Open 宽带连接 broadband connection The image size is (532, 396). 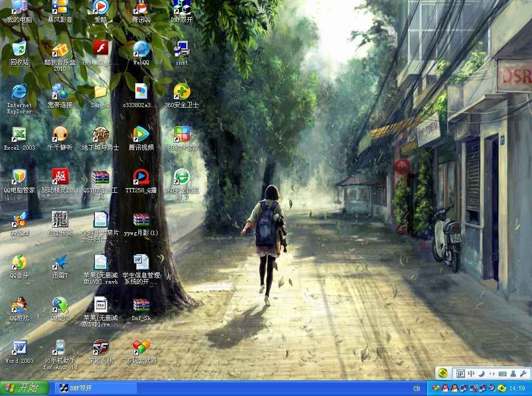coord(60,96)
